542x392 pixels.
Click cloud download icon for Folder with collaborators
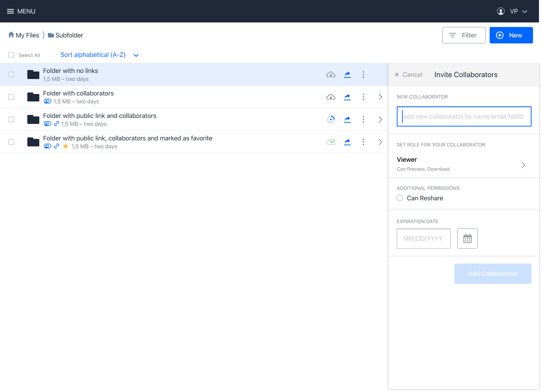pyautogui.click(x=331, y=97)
